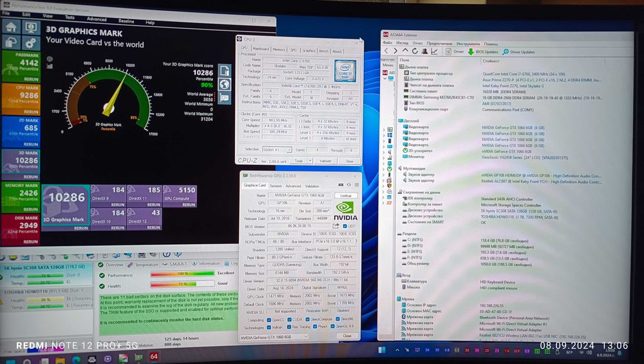This screenshot has height=364, width=644.
Task: Click the monitor system info icon in PerformanceTest
Action: point(31,28)
